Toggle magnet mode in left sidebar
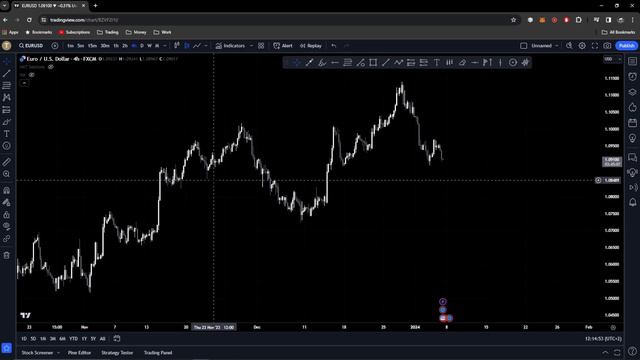Viewport: 640px width, 360px height. point(7,190)
